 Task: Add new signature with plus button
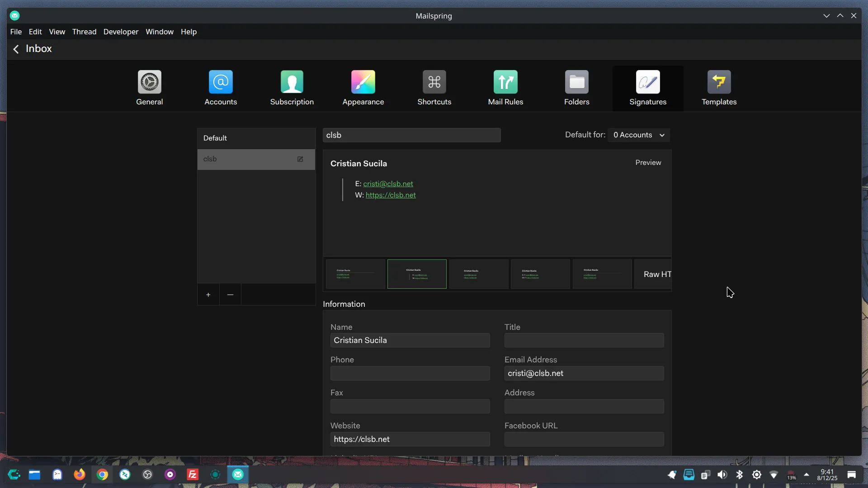pyautogui.click(x=208, y=295)
